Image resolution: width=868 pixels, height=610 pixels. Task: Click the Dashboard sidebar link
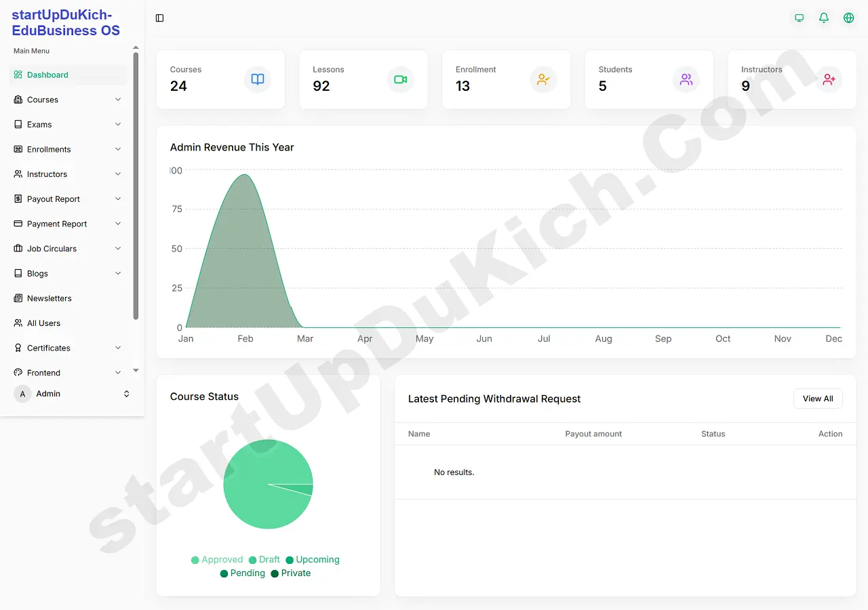[47, 75]
